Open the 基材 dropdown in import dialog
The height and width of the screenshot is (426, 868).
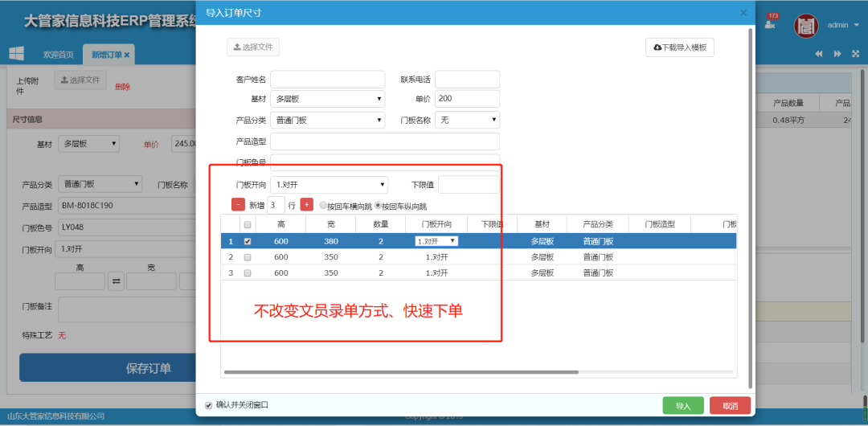(328, 99)
